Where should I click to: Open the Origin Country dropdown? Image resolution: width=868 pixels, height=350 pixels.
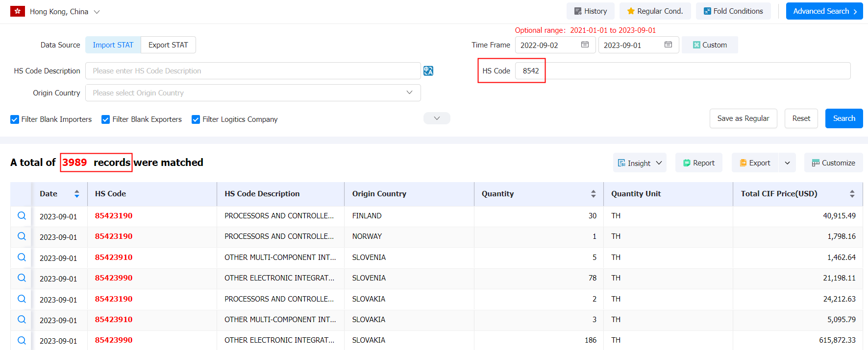pyautogui.click(x=253, y=93)
